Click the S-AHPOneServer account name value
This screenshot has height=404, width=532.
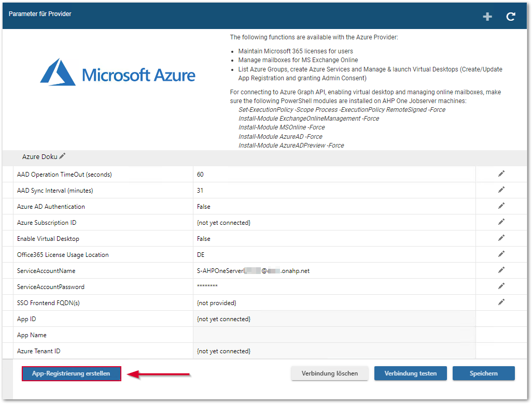point(253,271)
